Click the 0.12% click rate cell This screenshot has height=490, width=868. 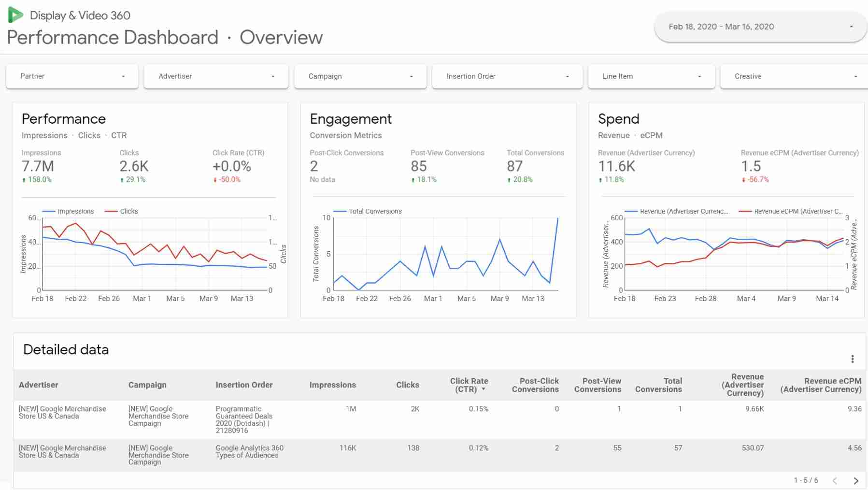pos(479,448)
